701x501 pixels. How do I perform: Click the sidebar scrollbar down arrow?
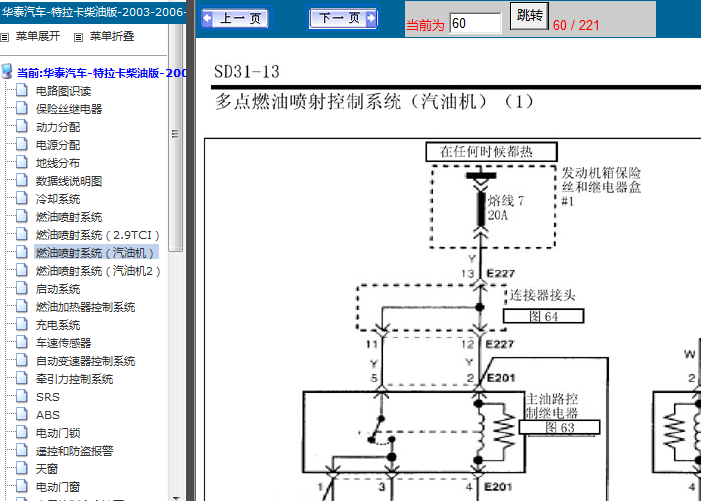(176, 497)
